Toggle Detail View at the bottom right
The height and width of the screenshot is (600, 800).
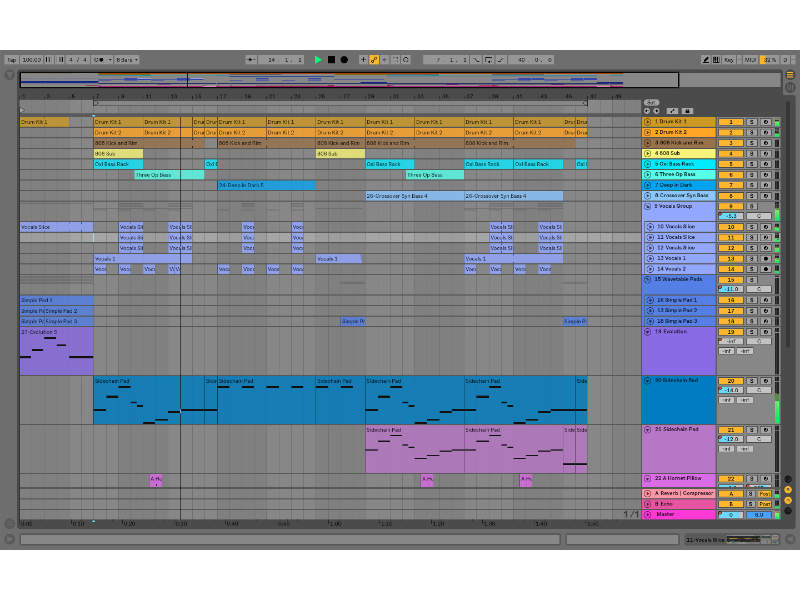(790, 539)
